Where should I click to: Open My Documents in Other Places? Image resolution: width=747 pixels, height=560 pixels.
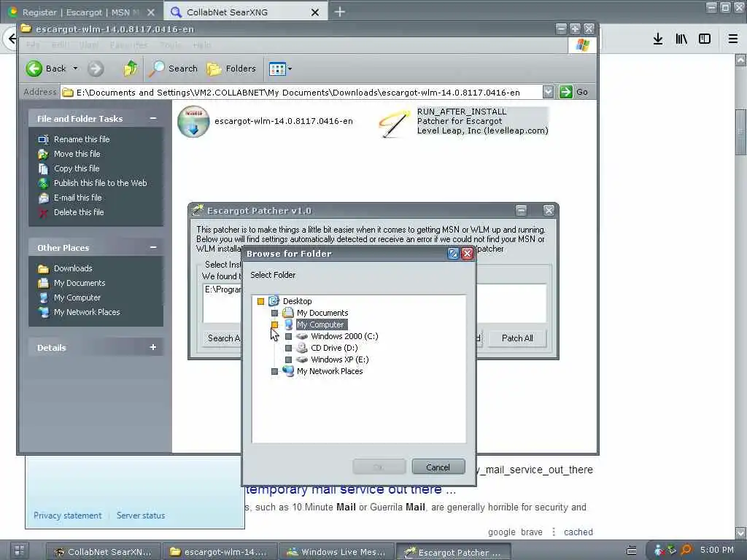[x=79, y=283]
